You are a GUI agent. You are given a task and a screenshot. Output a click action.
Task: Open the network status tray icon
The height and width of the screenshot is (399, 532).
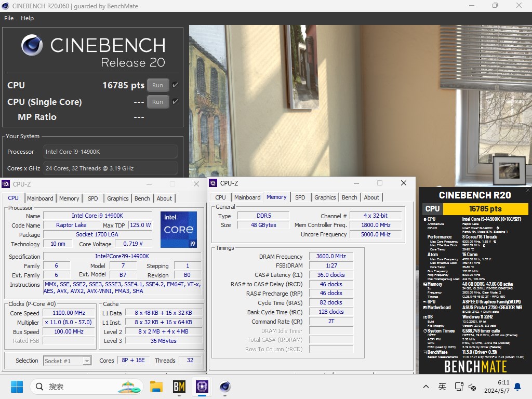click(x=459, y=387)
